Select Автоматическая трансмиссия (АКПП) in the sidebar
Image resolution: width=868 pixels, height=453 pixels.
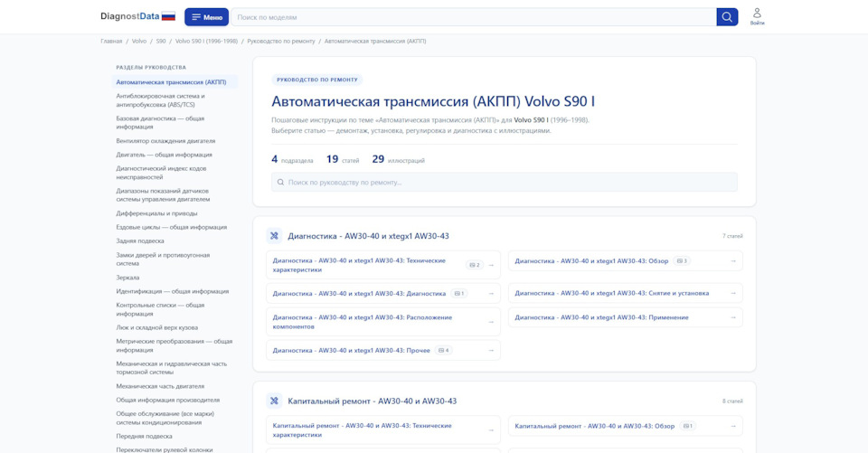point(175,82)
